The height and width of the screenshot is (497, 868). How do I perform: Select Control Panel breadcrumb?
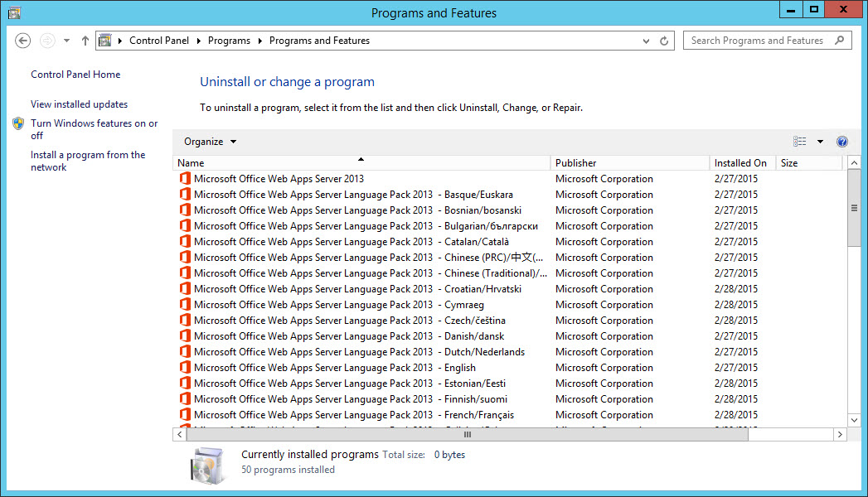(x=159, y=41)
